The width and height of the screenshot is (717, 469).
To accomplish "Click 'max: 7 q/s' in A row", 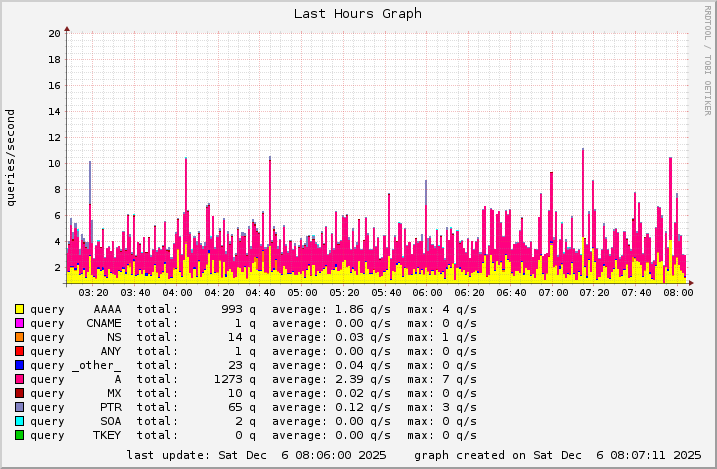I will (442, 379).
